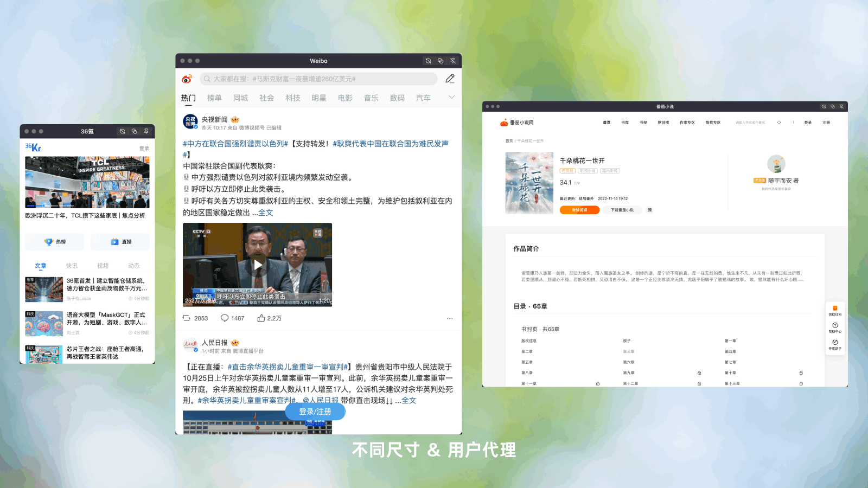Click the 36Kr logo
Image resolution: width=868 pixels, height=488 pixels.
pos(33,147)
